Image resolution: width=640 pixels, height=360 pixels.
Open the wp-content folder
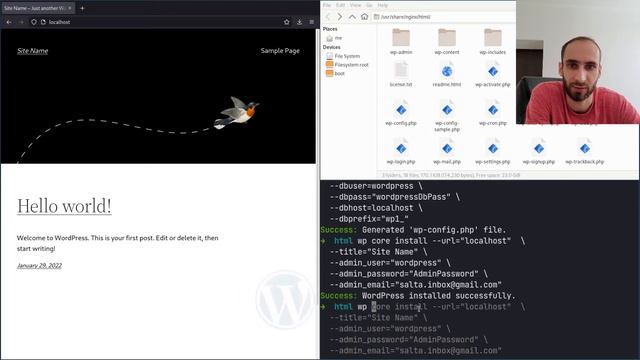447,42
